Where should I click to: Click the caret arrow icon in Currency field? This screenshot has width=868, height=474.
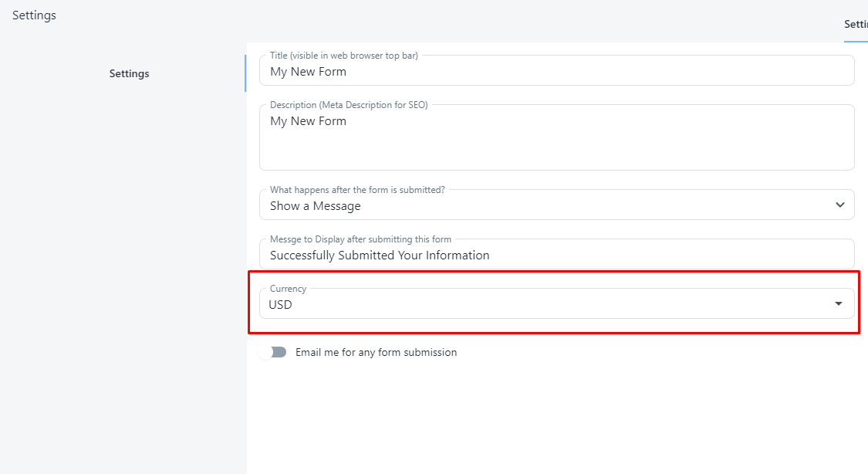pyautogui.click(x=839, y=304)
